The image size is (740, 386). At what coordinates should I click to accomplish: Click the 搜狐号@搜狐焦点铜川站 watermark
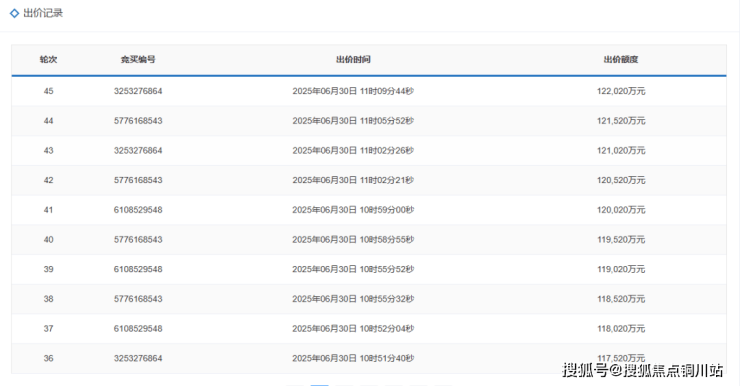(x=642, y=370)
